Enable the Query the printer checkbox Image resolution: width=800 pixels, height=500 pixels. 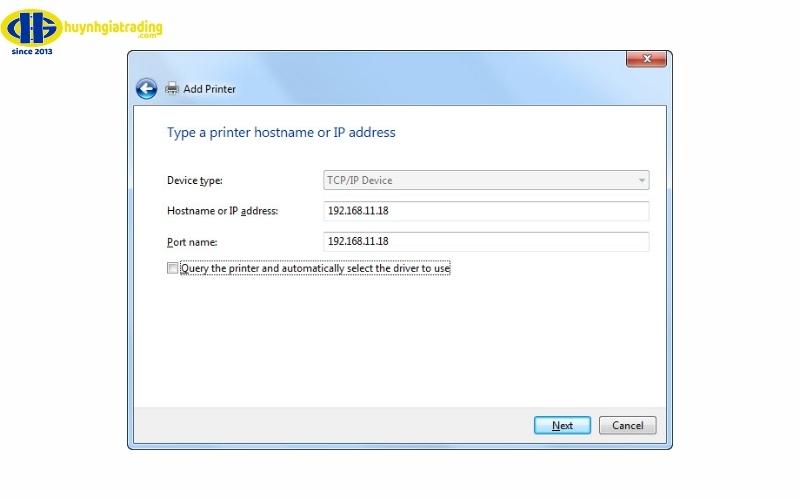point(172,268)
